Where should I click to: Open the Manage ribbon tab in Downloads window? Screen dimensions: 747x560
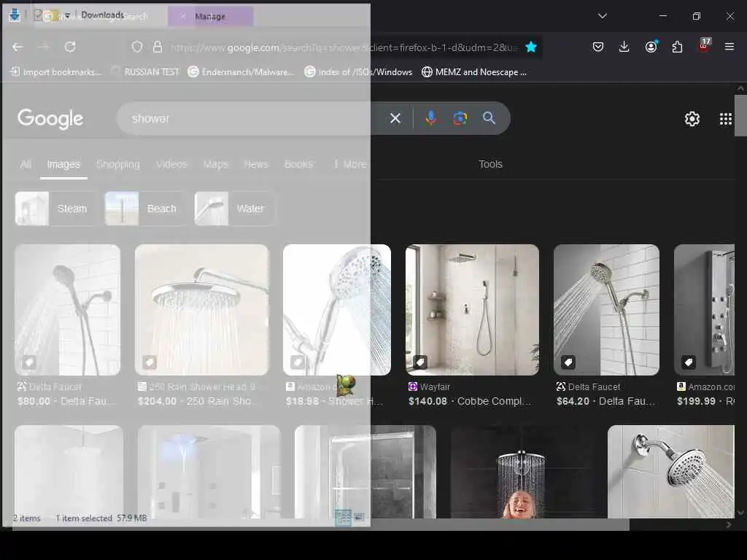tap(210, 16)
